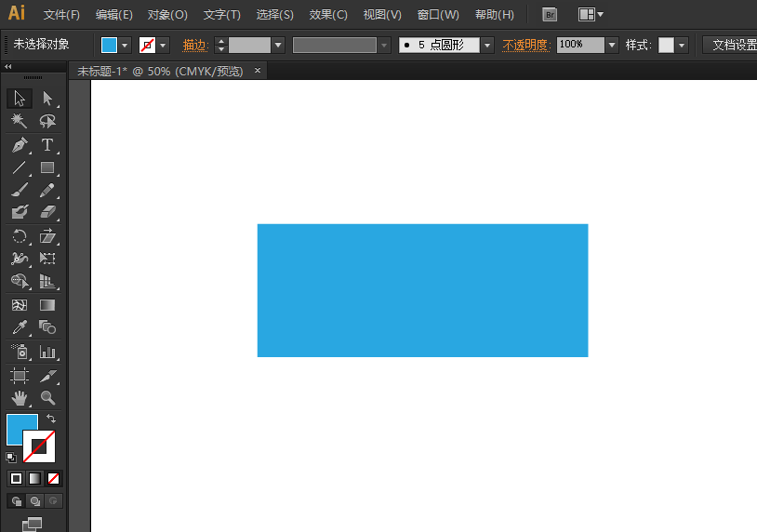Open Adobe Bridge via Br icon
This screenshot has height=532, width=757.
click(550, 15)
